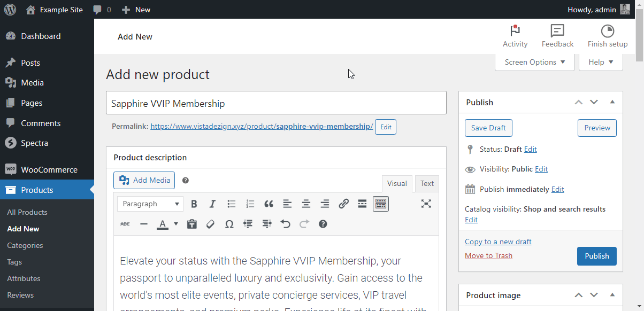Insert Read More tag
This screenshot has height=311, width=644.
[362, 204]
